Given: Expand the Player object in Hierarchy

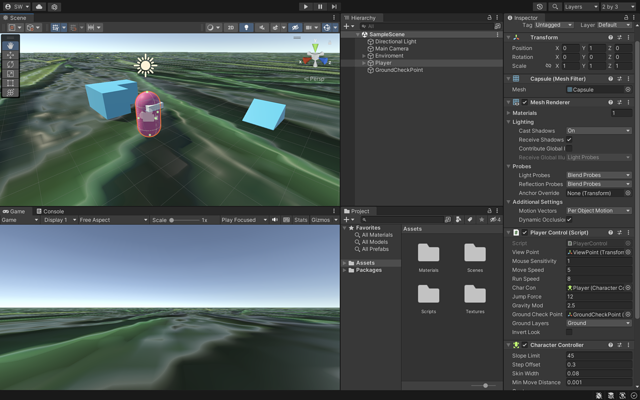Looking at the screenshot, I should tap(364, 63).
